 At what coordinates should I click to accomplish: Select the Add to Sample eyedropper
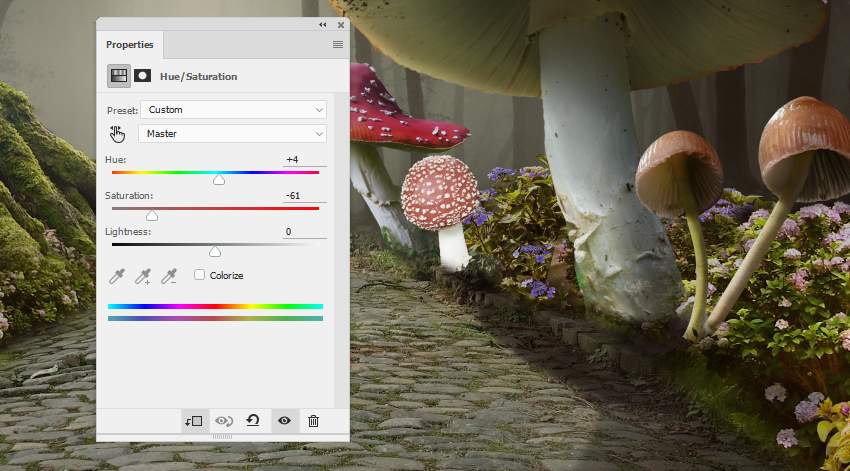pos(143,276)
